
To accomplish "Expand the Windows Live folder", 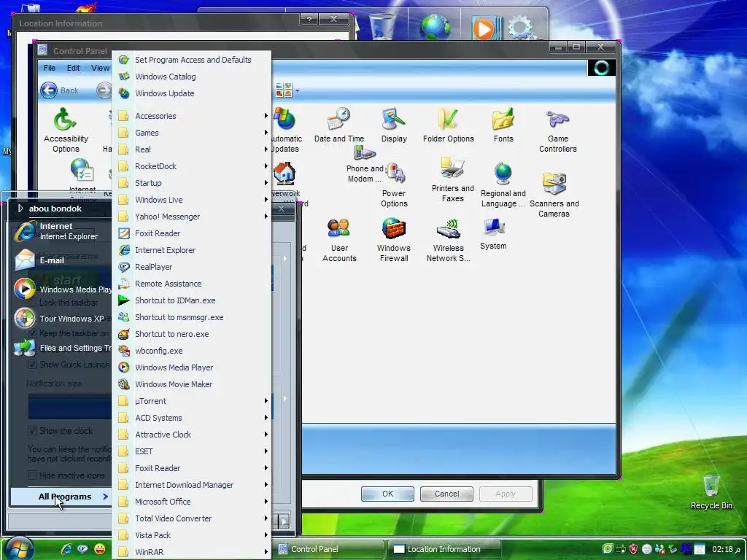I will [x=192, y=200].
